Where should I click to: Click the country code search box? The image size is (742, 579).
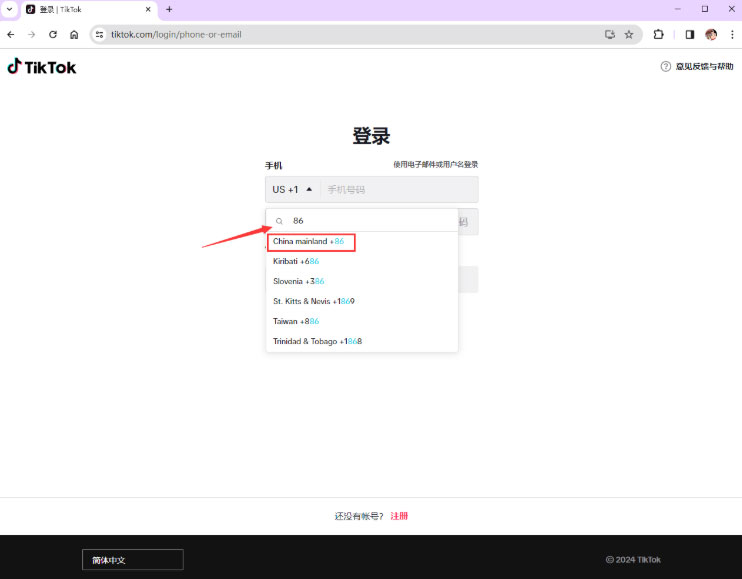coord(362,221)
